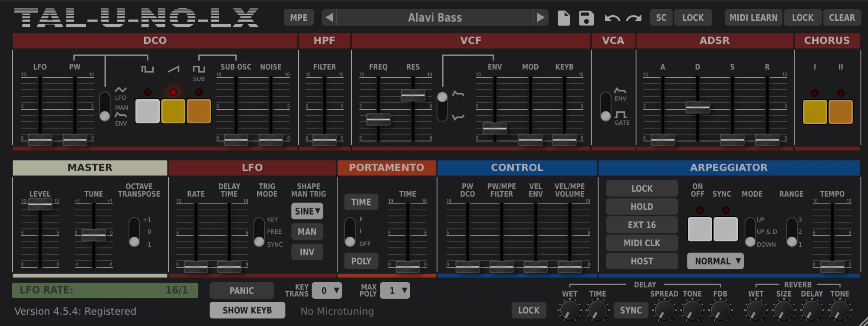Open the Alavi Bass preset name list
The image size is (868, 326).
pos(435,18)
